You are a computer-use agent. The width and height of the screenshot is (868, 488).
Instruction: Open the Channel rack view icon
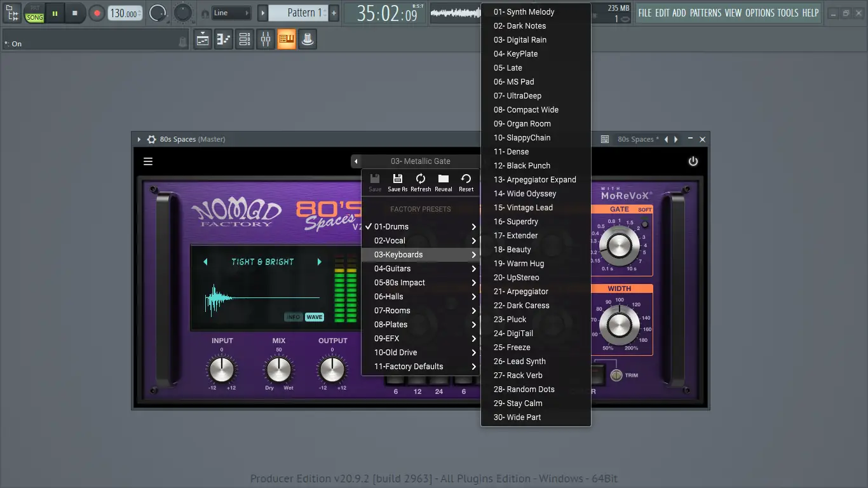click(245, 39)
